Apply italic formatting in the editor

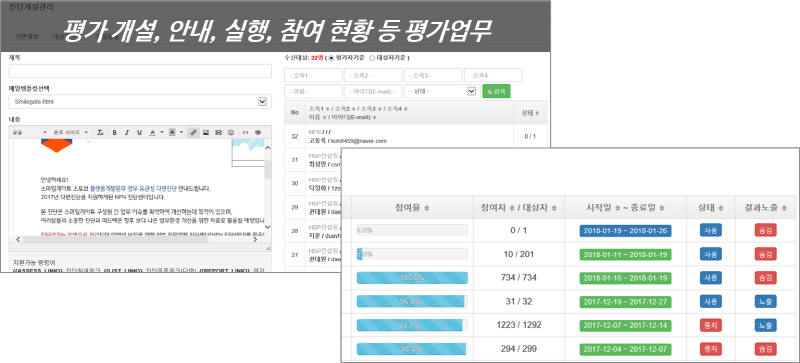tap(127, 132)
